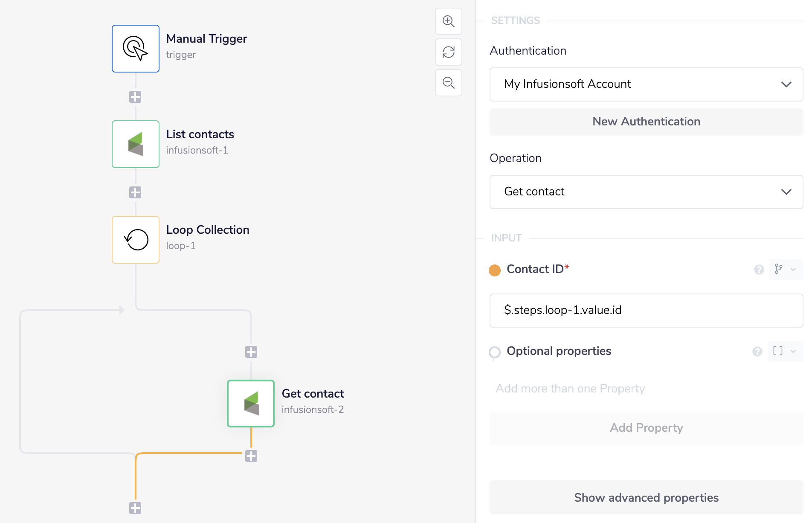Reset the canvas view with refresh icon

click(448, 52)
